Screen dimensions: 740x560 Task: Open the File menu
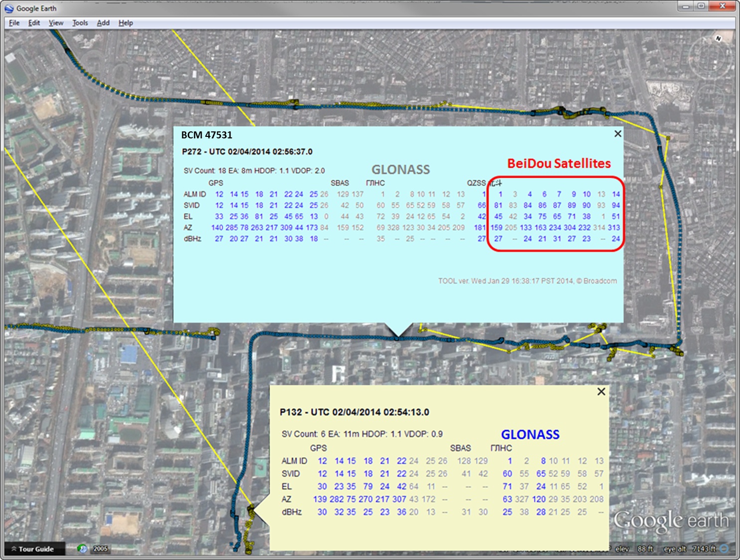[x=14, y=23]
